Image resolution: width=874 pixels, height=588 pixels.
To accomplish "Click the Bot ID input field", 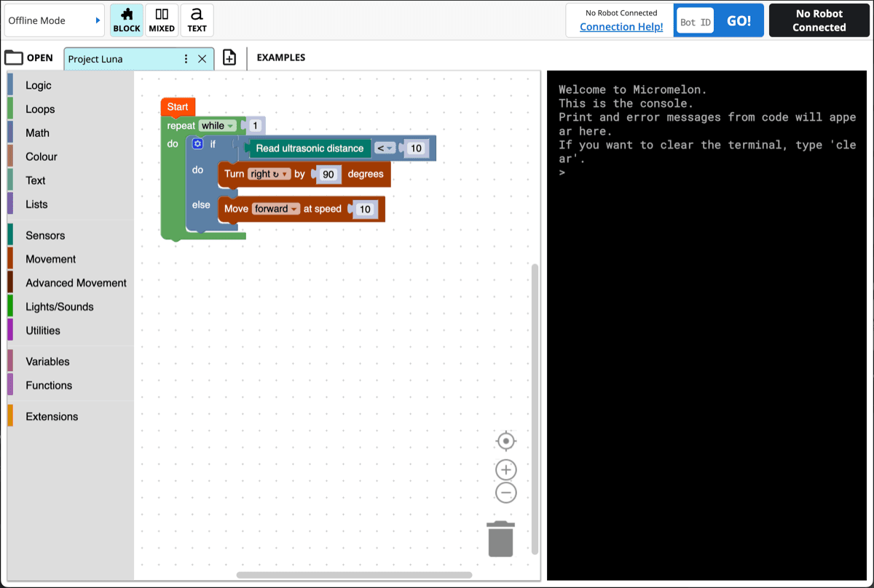I will tap(694, 21).
